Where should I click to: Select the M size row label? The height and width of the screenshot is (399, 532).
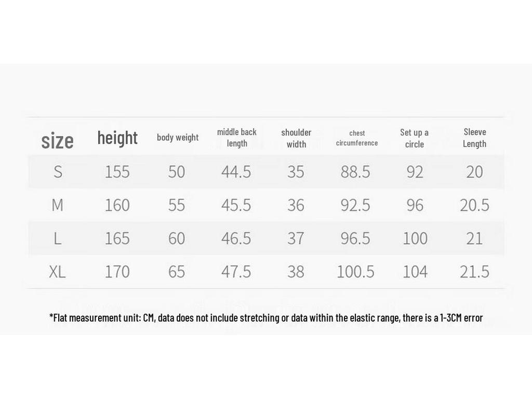click(x=57, y=205)
